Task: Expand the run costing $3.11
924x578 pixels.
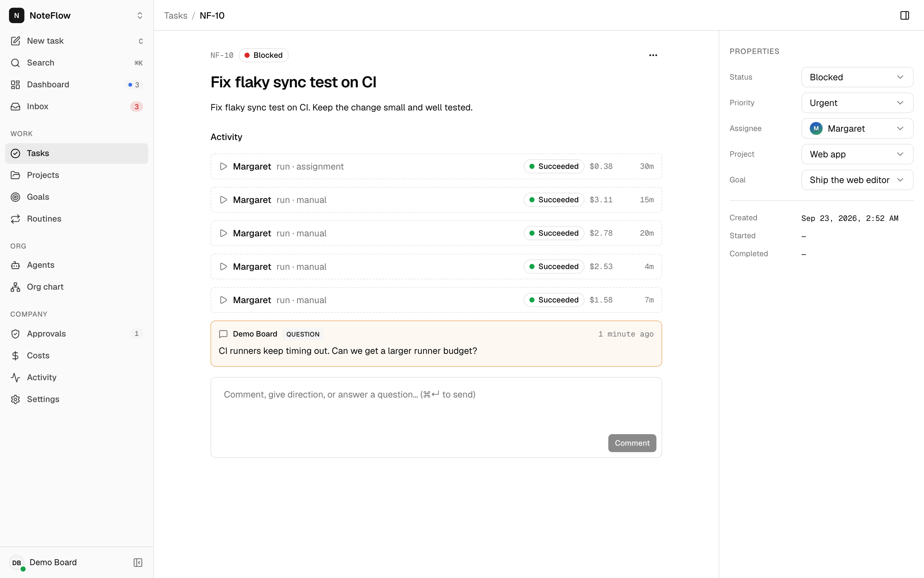Action: (436, 199)
